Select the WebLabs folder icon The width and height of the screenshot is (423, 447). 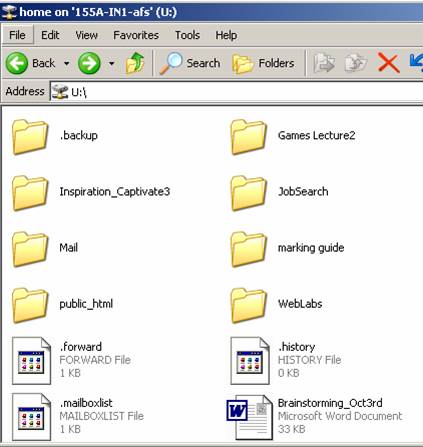click(249, 305)
